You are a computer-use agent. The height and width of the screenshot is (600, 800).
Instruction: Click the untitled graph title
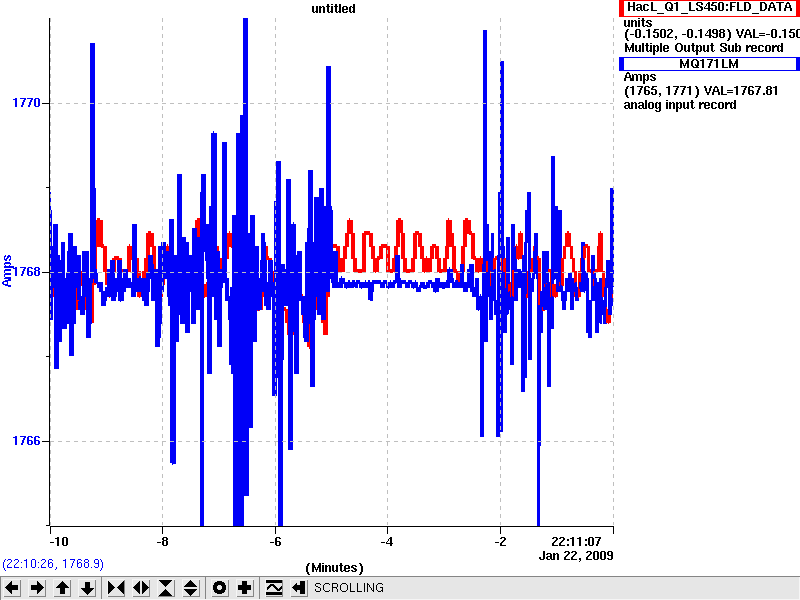point(334,9)
